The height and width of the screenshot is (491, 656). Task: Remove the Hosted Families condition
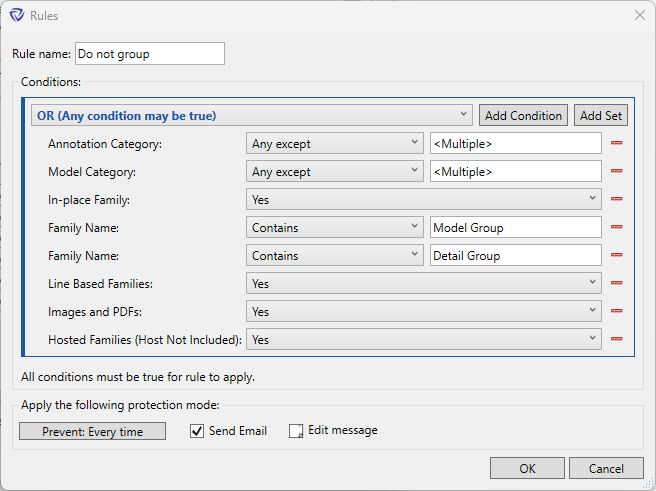pos(616,339)
